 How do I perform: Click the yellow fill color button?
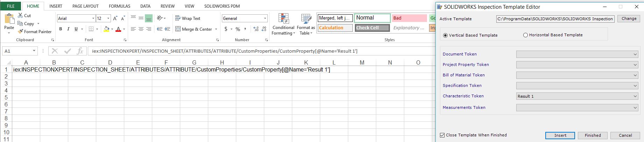point(106,29)
